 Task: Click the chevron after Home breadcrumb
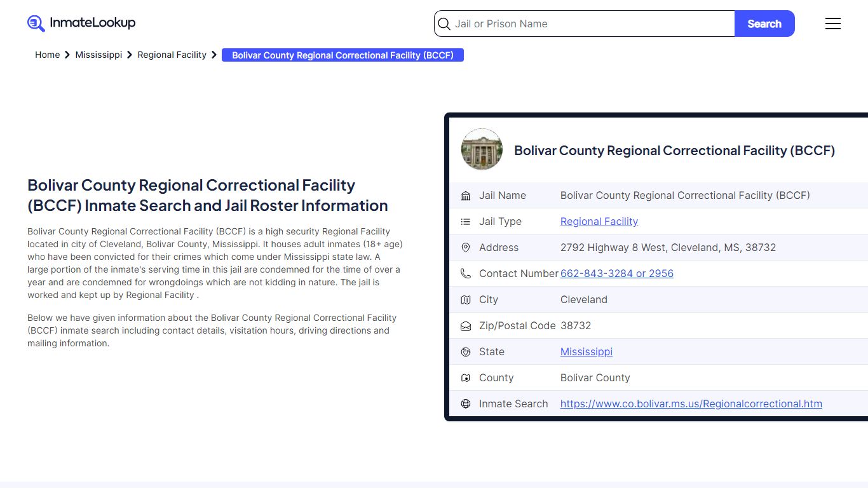[x=67, y=55]
